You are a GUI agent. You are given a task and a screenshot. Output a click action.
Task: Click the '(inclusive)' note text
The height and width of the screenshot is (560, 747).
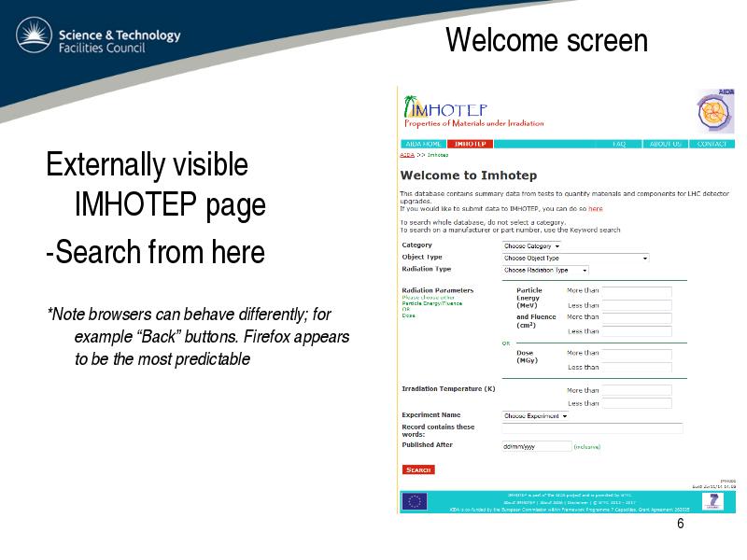(587, 447)
